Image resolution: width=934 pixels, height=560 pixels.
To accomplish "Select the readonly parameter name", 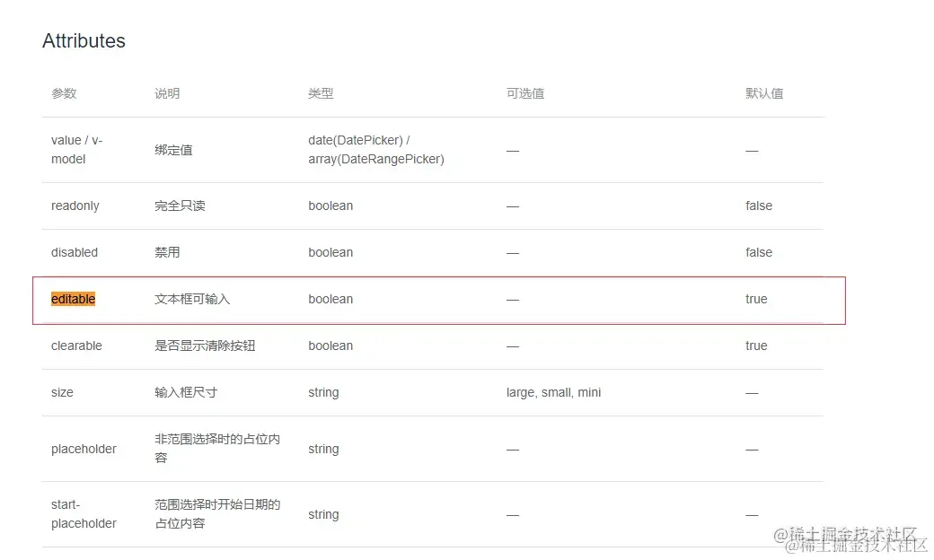I will pyautogui.click(x=75, y=206).
